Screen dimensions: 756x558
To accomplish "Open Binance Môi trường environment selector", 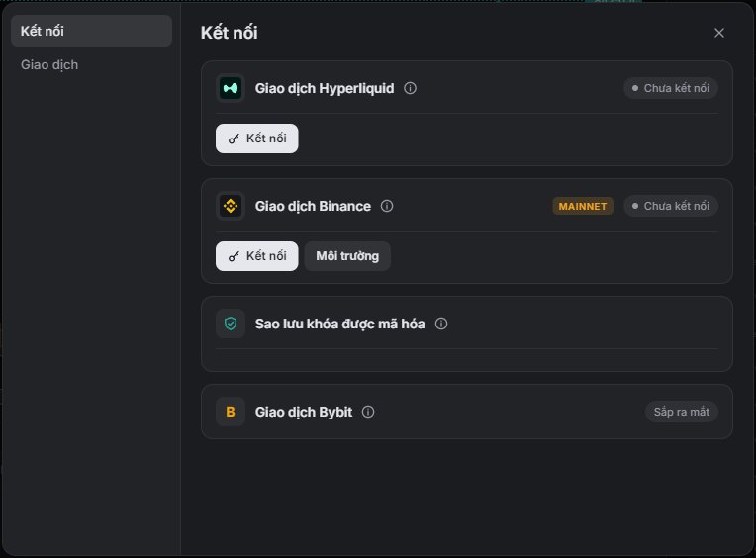I will pyautogui.click(x=347, y=256).
